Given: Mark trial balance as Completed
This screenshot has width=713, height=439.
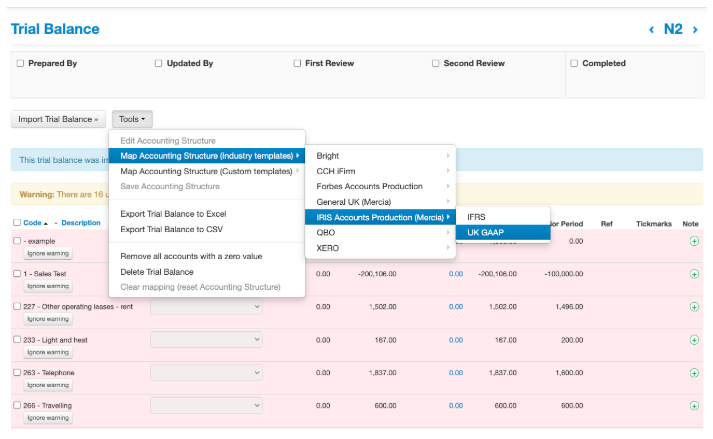Looking at the screenshot, I should (573, 63).
